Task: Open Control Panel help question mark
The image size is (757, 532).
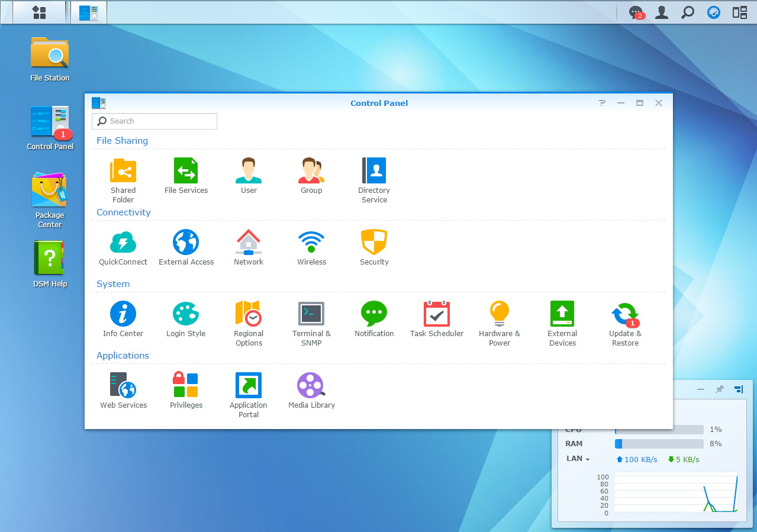Action: click(602, 103)
